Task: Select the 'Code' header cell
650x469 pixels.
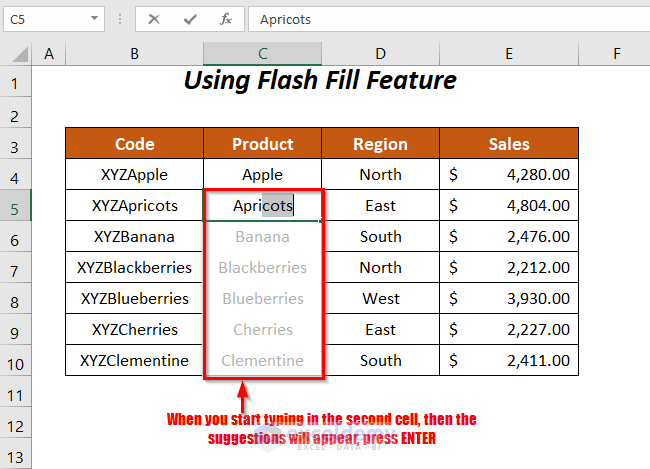Action: click(134, 143)
